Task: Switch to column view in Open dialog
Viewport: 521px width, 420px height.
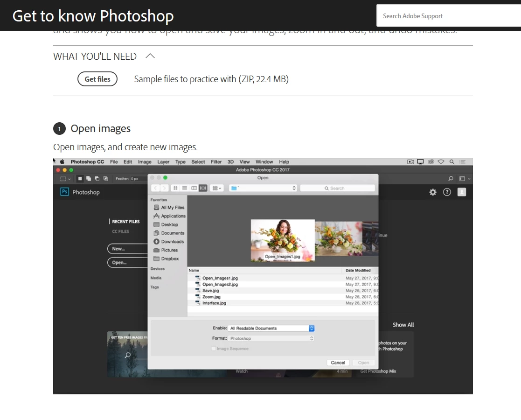Action: coord(194,188)
